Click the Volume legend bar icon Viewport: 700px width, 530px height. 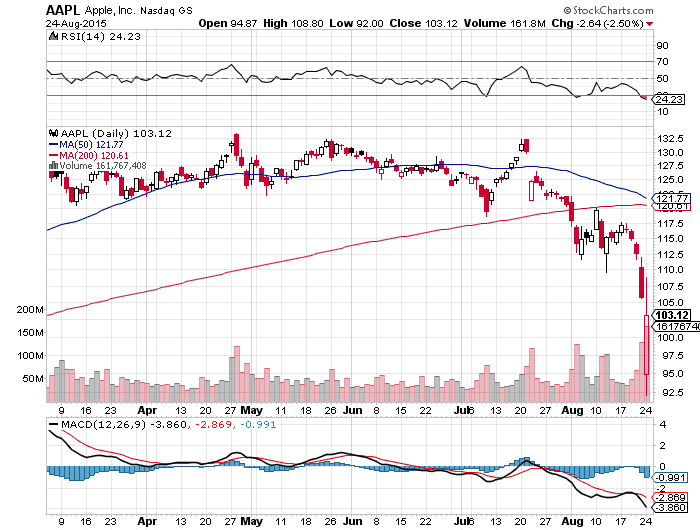coord(53,165)
